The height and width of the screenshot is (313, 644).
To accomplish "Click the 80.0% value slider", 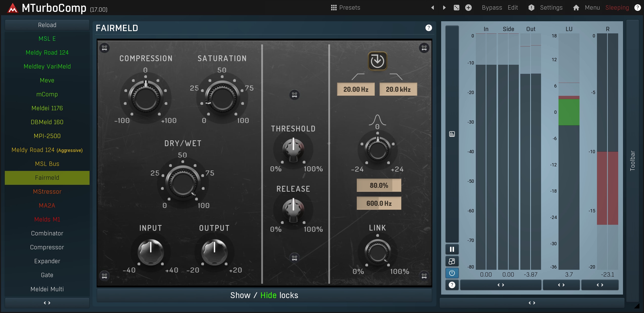I will point(379,185).
